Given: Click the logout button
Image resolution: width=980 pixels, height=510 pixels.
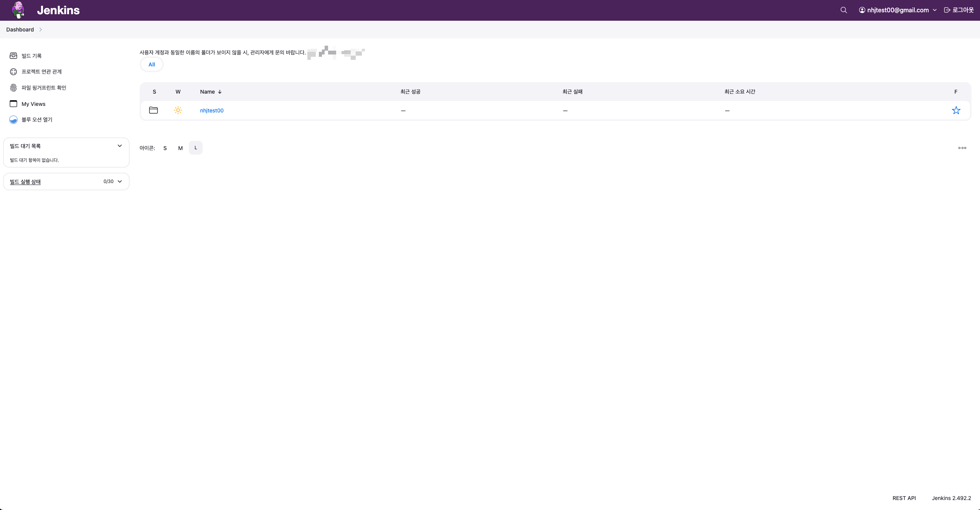Looking at the screenshot, I should 959,10.
